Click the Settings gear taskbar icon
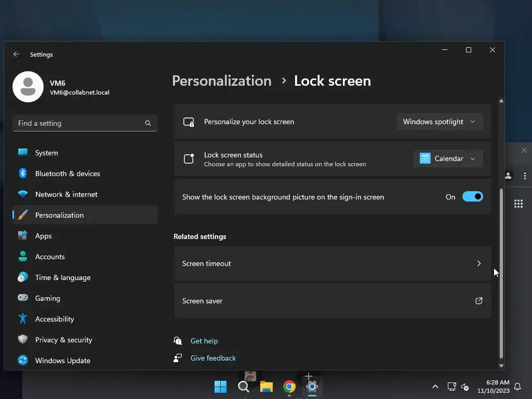 tap(312, 387)
